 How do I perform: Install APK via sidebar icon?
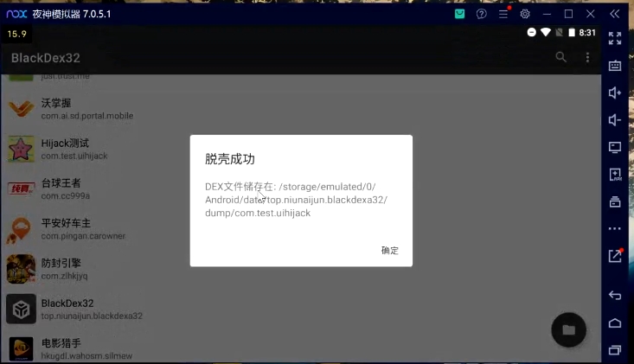click(x=615, y=175)
